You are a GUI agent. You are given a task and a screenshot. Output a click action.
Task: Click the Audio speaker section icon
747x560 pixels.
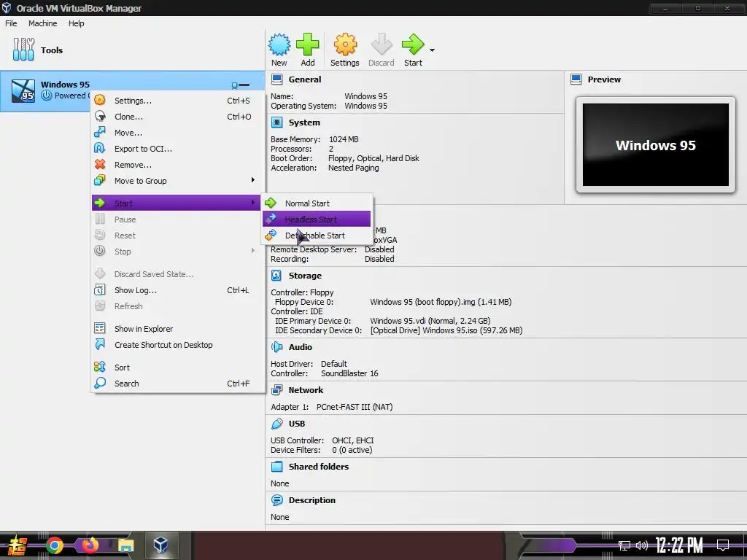(276, 346)
